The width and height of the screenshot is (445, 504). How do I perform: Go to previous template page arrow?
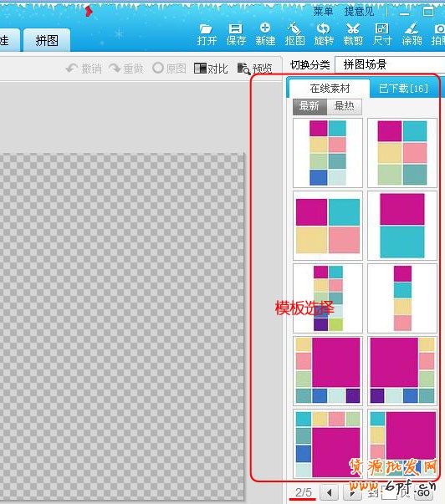pyautogui.click(x=329, y=492)
